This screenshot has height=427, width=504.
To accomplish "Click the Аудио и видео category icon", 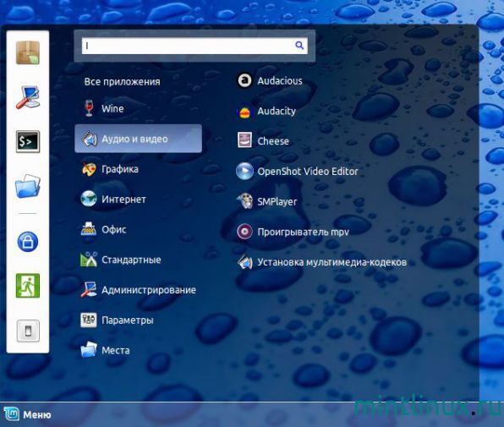I will tap(89, 139).
